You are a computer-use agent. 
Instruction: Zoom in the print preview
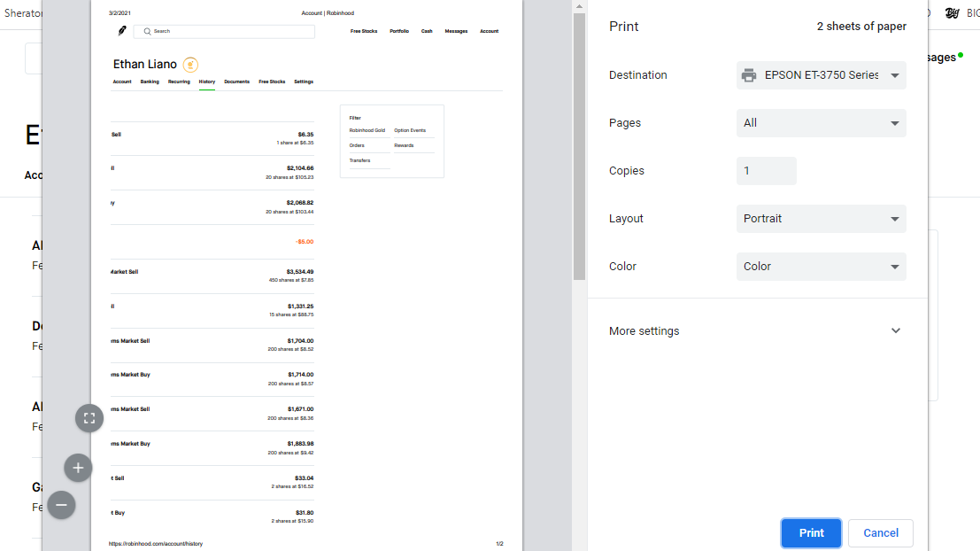[78, 468]
